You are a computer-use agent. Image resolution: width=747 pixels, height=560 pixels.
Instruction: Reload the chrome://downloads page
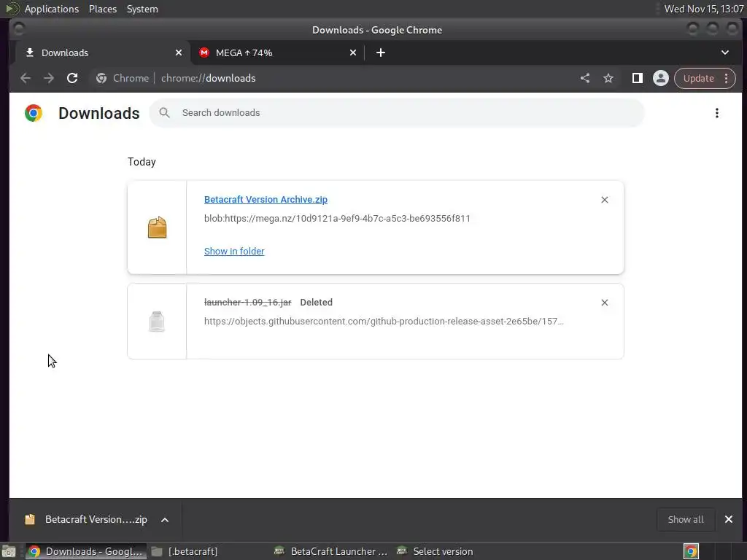[x=72, y=78]
